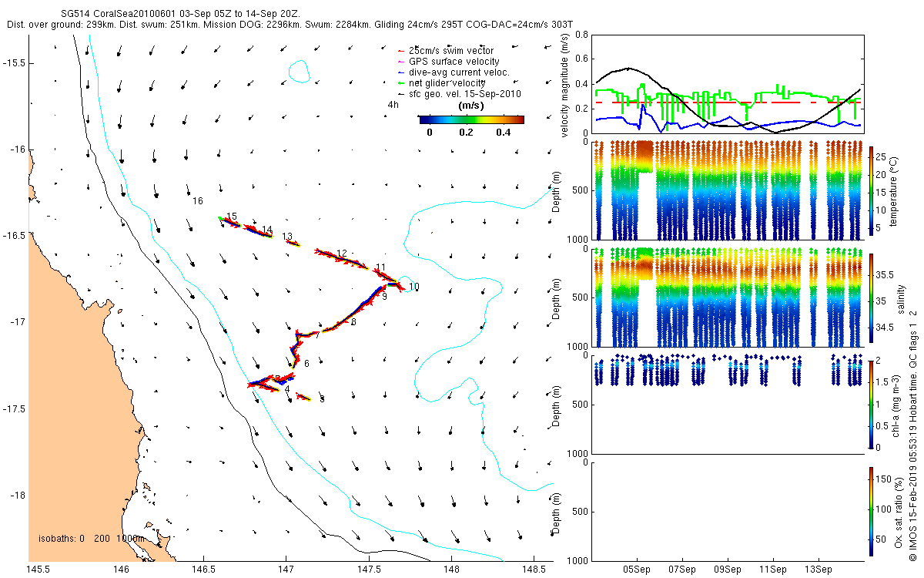
Task: Click the '34.5' tick on the salinity color bar
Action: 885,328
